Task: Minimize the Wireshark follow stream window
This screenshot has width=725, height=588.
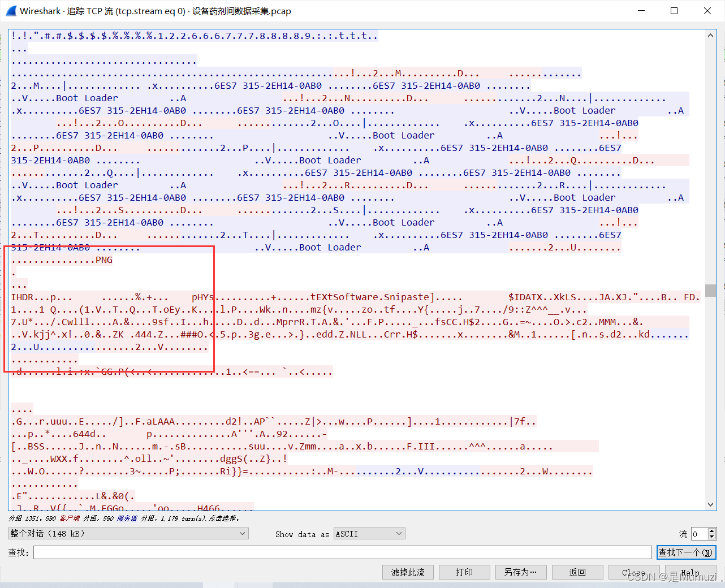Action: (641, 11)
